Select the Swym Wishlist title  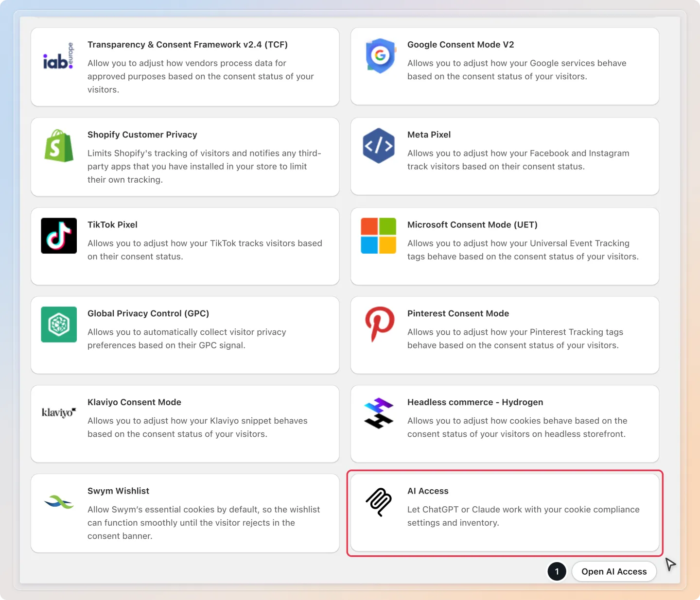click(119, 491)
